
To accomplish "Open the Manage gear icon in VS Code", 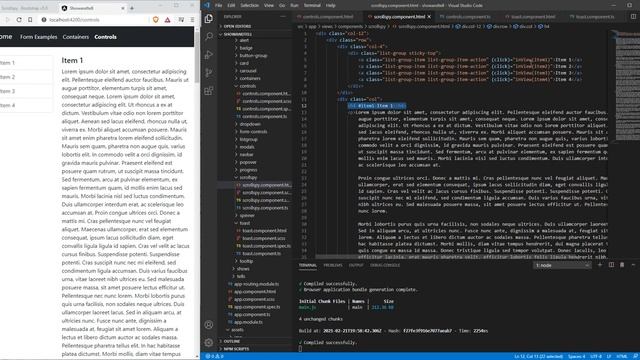I will coord(209,342).
